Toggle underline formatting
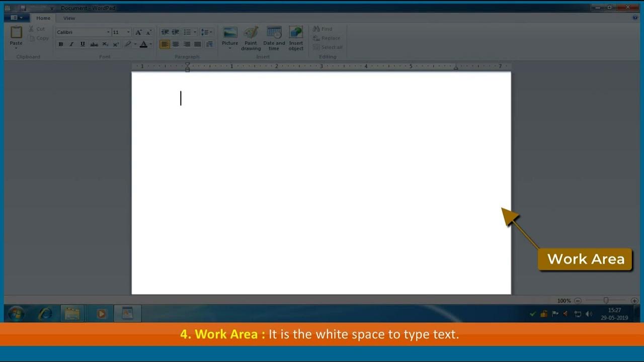 point(83,44)
